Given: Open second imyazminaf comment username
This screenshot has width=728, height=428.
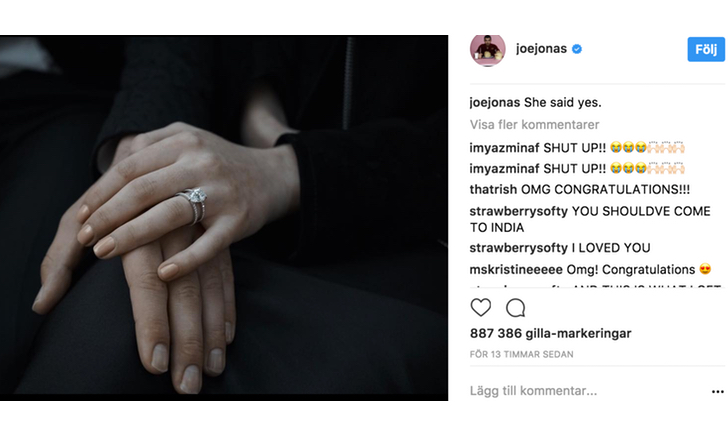Looking at the screenshot, I should click(x=504, y=169).
